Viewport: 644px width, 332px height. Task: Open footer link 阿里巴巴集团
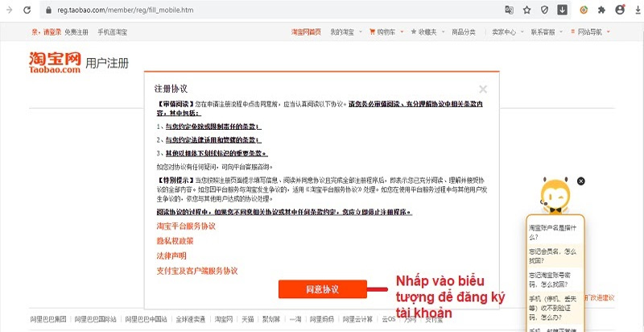click(x=48, y=319)
